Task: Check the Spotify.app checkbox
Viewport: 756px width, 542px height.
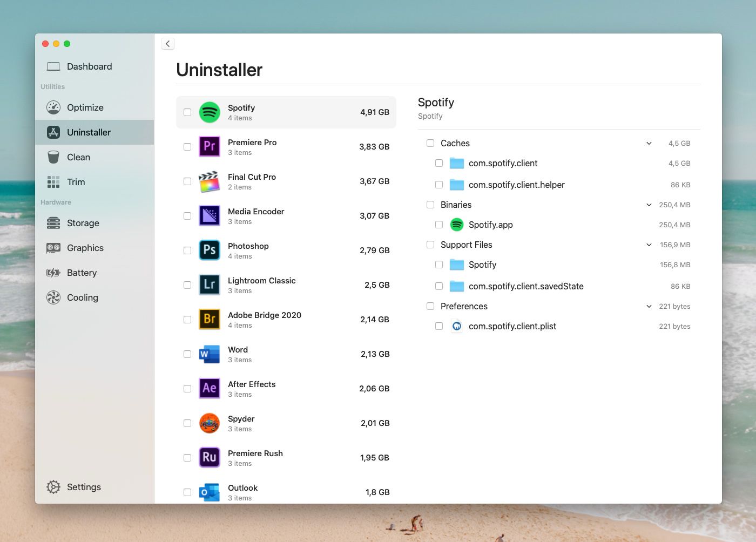Action: [x=439, y=225]
